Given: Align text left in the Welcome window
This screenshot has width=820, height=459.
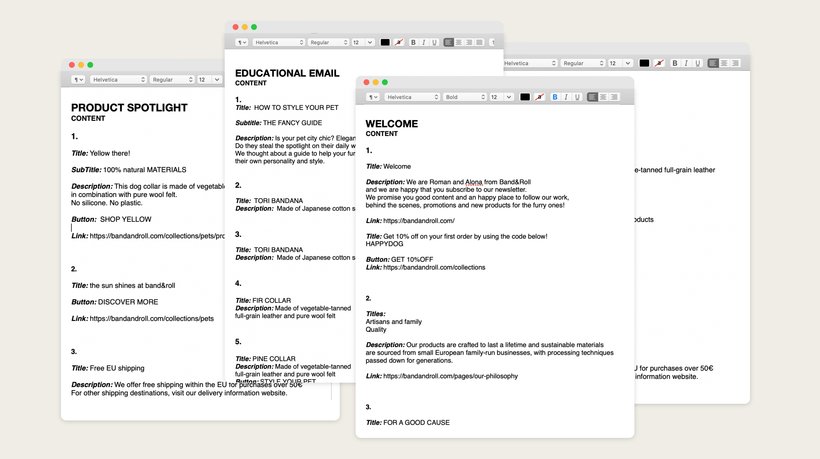Looking at the screenshot, I should [x=592, y=97].
